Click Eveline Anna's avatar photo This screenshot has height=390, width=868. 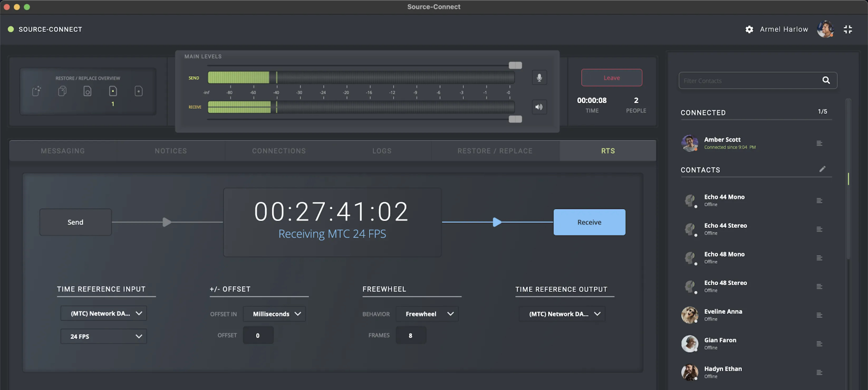click(690, 315)
